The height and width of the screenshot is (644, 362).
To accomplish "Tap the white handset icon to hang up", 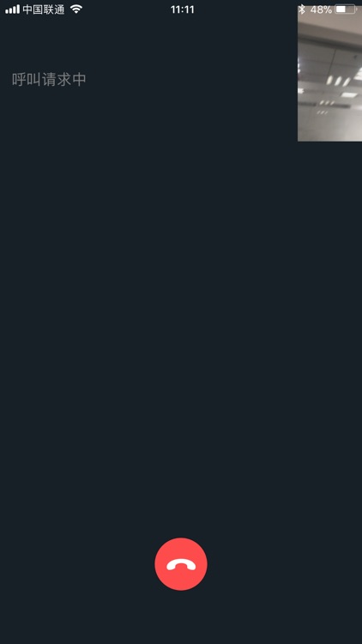I will [x=181, y=566].
